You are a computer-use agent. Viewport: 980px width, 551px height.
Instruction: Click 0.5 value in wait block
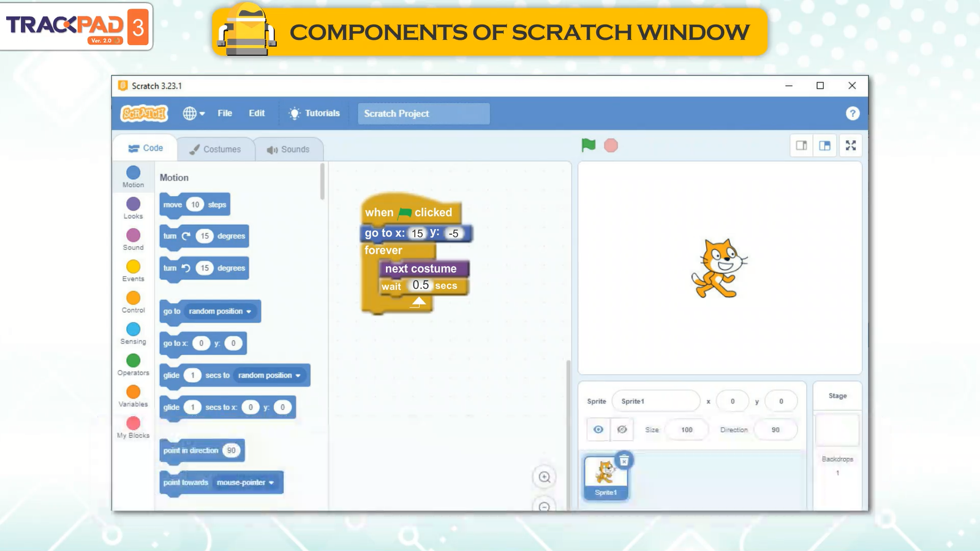tap(421, 285)
